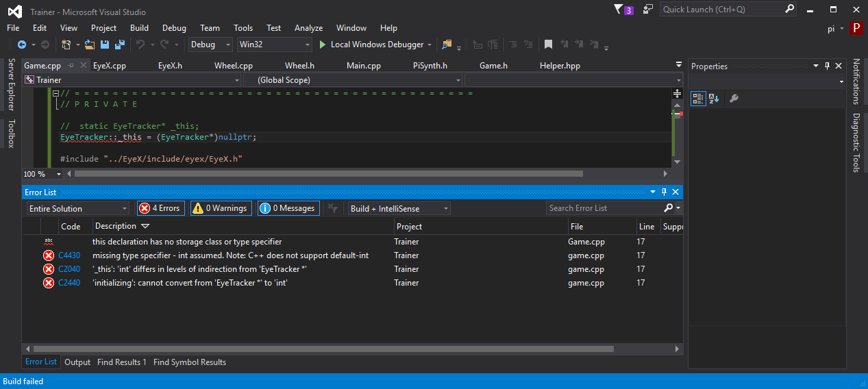868x389 pixels.
Task: Switch to the Wheel.h tab
Action: pyautogui.click(x=299, y=66)
